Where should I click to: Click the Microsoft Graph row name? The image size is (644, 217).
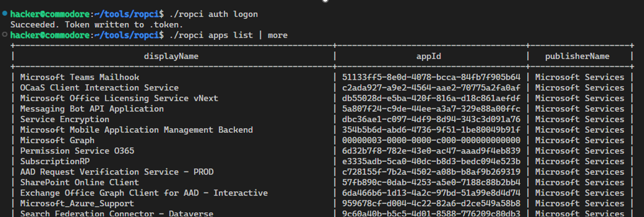(x=57, y=140)
